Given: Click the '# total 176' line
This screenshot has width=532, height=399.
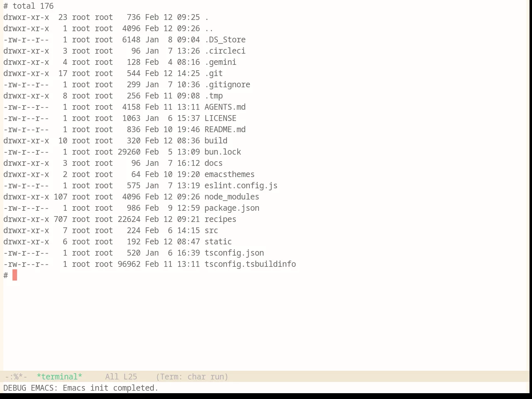Looking at the screenshot, I should pyautogui.click(x=28, y=6).
